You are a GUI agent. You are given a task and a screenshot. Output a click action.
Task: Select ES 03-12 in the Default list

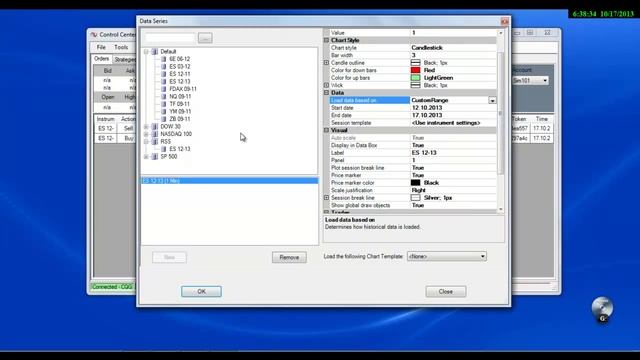(x=180, y=67)
